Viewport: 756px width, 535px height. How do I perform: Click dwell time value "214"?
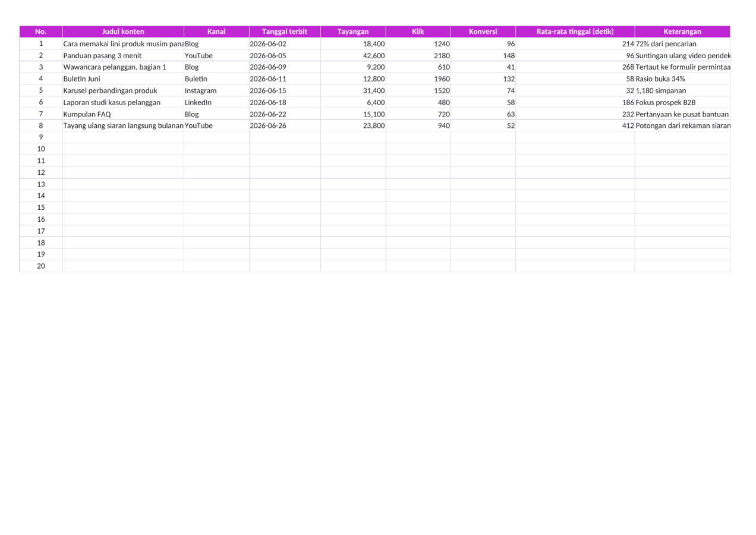click(575, 43)
